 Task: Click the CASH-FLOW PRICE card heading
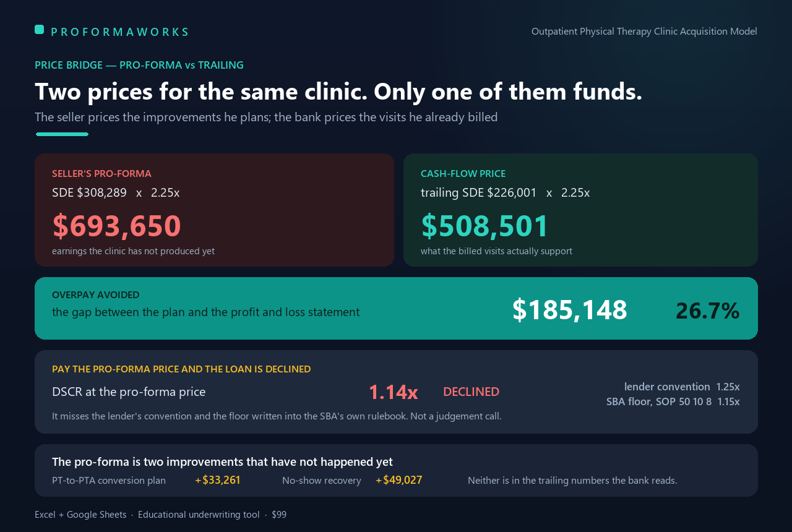[463, 174]
